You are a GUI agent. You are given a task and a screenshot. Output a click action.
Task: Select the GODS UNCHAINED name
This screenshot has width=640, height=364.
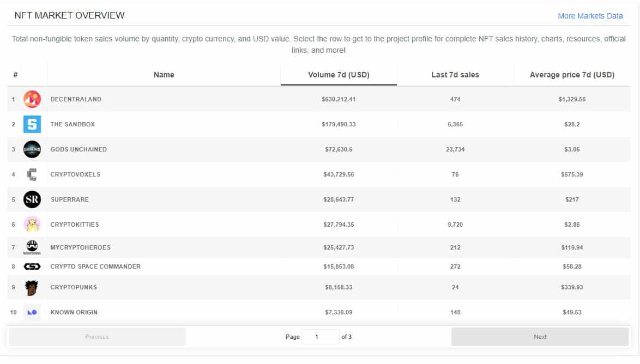click(x=79, y=149)
